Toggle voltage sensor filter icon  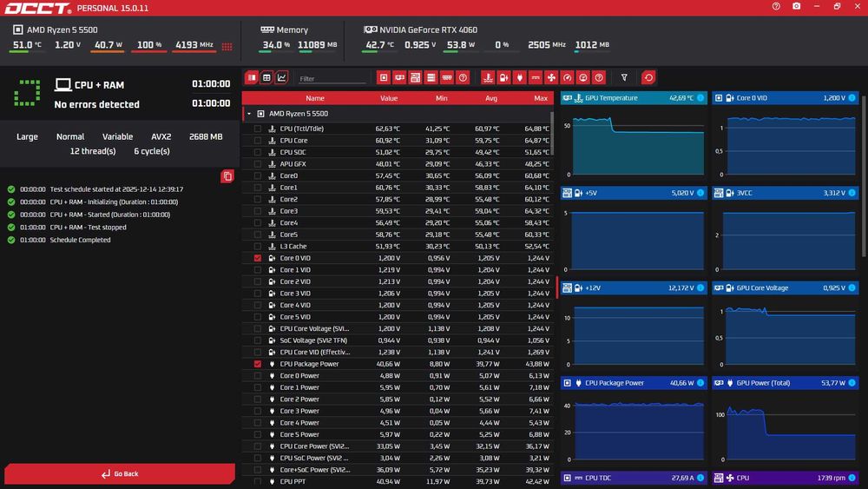point(503,77)
